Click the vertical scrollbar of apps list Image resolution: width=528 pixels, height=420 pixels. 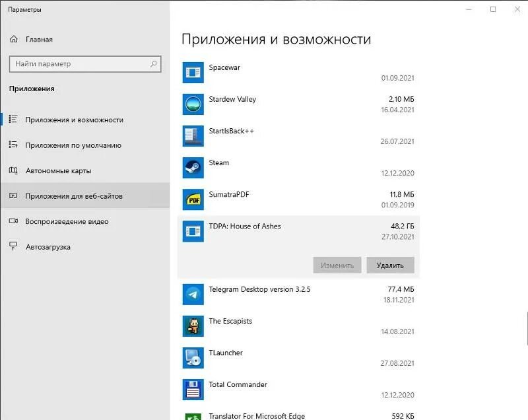527,328
